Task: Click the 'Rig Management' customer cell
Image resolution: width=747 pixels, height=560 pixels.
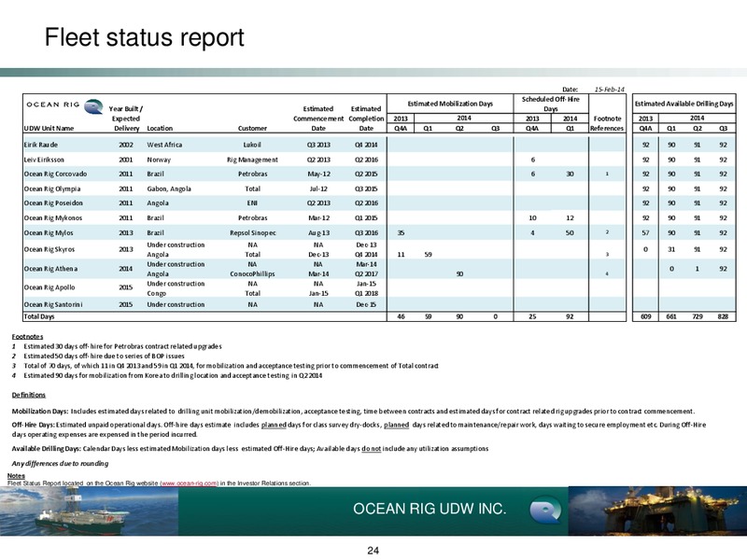Action: click(x=252, y=160)
